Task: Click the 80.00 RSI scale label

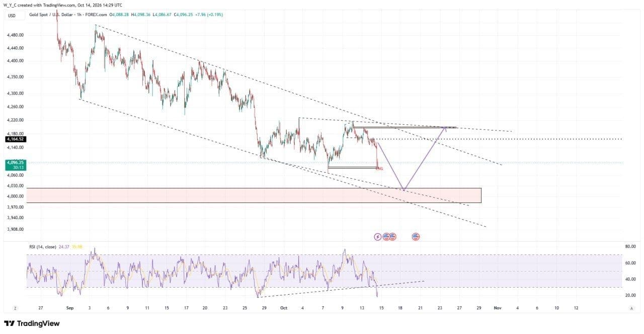Action: pos(630,247)
